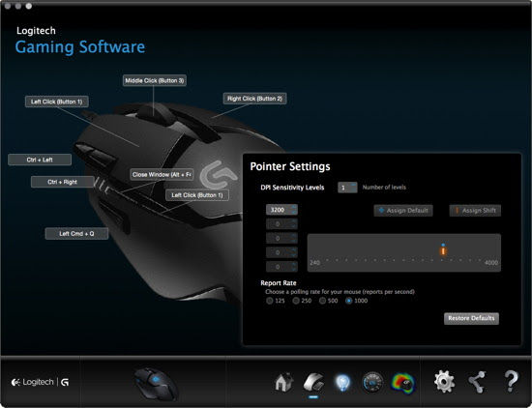Viewport: 532px width, 408px height.
Task: Open the help question mark icon
Action: point(511,381)
